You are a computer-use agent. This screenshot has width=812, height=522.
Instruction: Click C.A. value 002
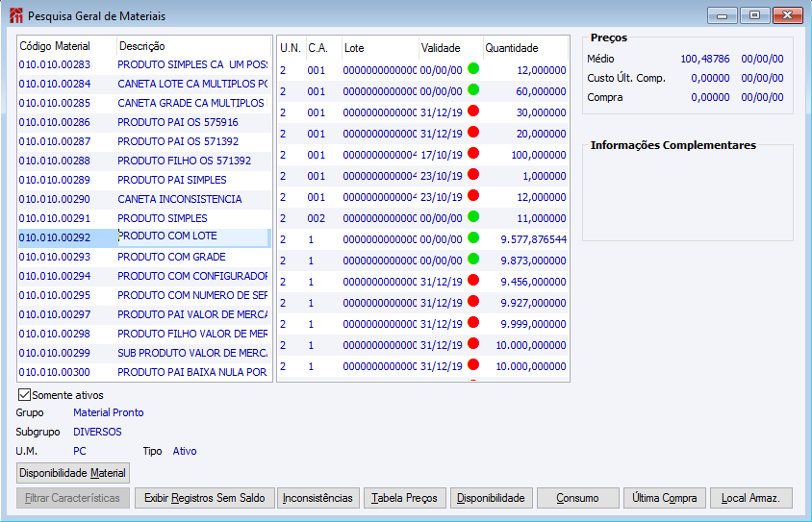tap(316, 218)
